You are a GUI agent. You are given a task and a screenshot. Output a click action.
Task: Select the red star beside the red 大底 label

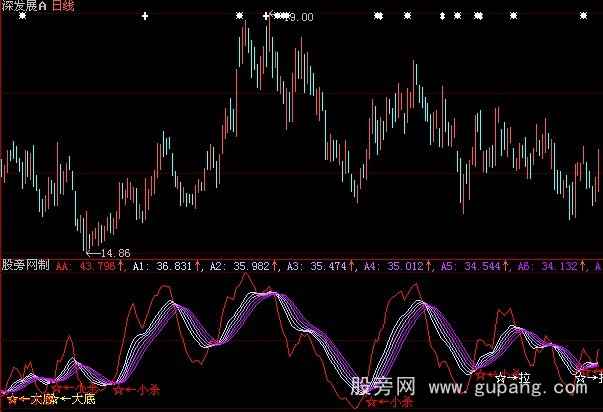click(12, 399)
